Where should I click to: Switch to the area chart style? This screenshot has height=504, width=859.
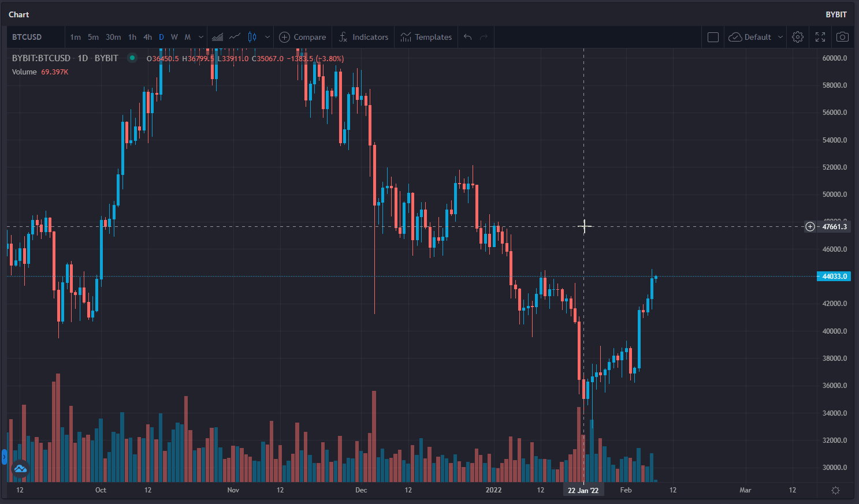coord(217,37)
